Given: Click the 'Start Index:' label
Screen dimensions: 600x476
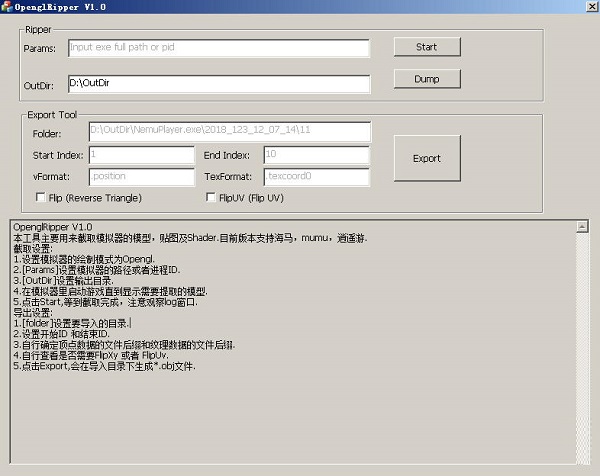Looking at the screenshot, I should pyautogui.click(x=58, y=155).
